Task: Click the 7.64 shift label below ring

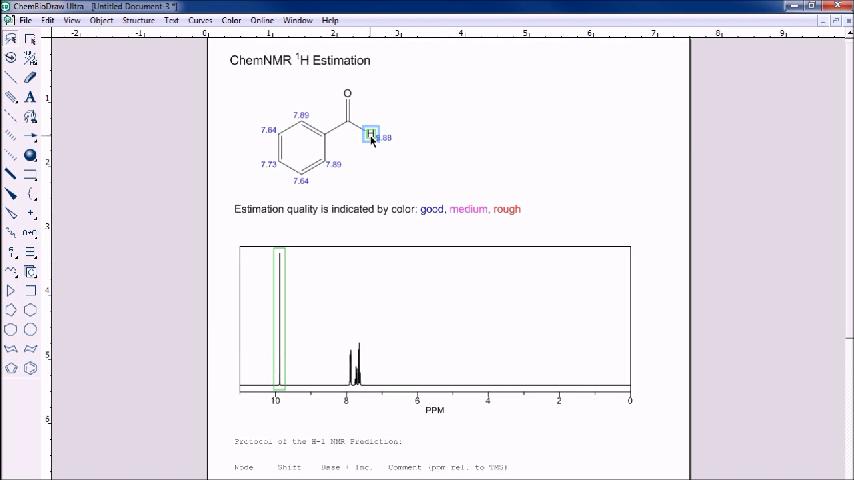Action: click(x=301, y=181)
